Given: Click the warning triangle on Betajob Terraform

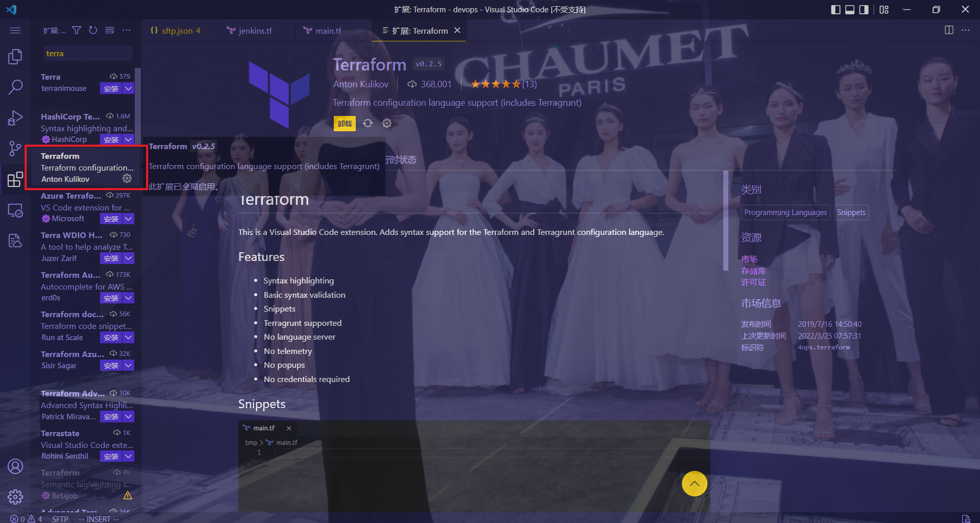Looking at the screenshot, I should [128, 495].
